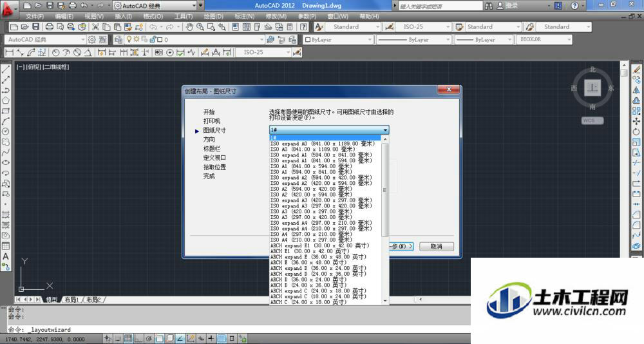Switch to the 布局2 layout tab
The width and height of the screenshot is (644, 344).
coord(93,300)
